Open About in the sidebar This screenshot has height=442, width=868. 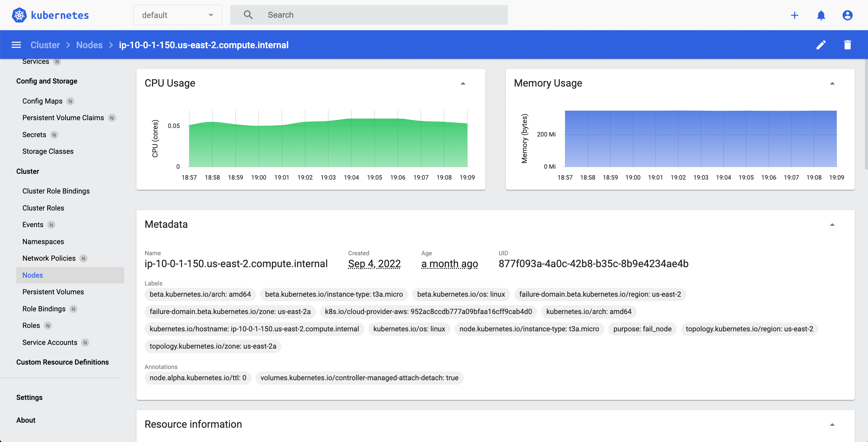pyautogui.click(x=26, y=420)
